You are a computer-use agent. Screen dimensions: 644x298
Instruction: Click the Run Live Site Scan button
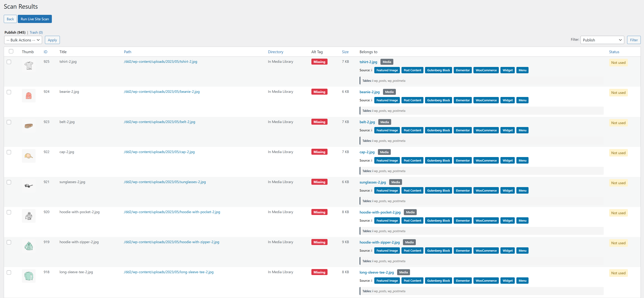(35, 19)
